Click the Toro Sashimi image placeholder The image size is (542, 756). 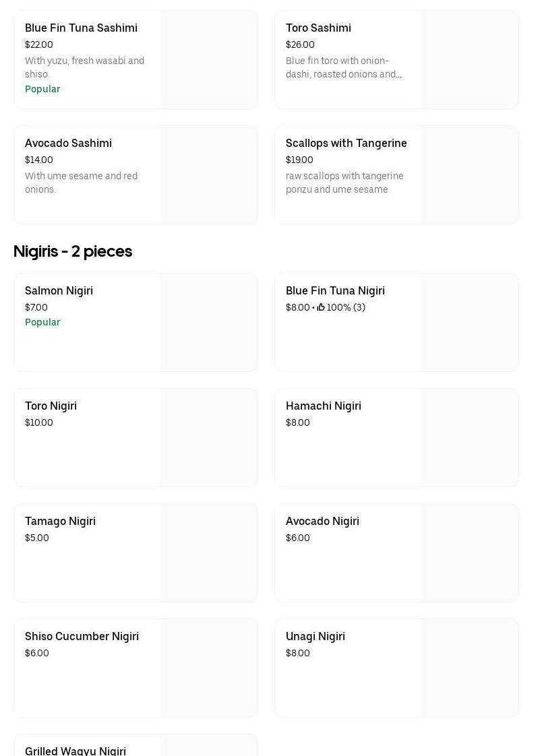[469, 59]
